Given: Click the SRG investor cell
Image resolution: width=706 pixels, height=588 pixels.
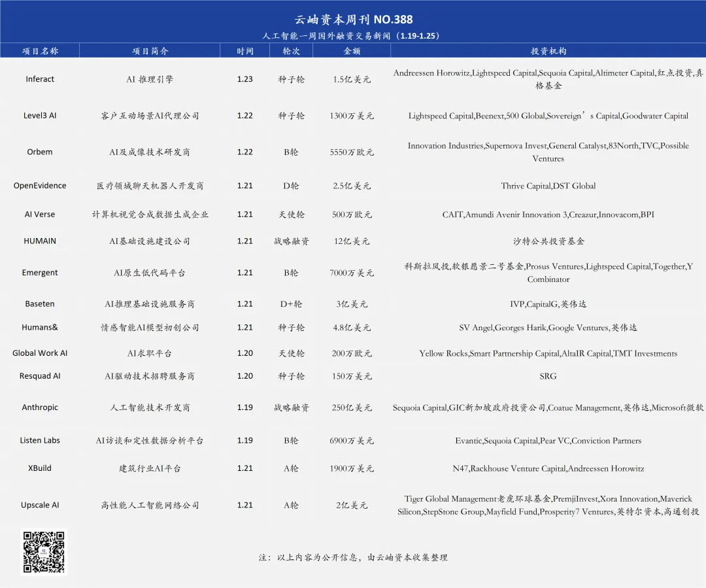Looking at the screenshot, I should [x=548, y=376].
